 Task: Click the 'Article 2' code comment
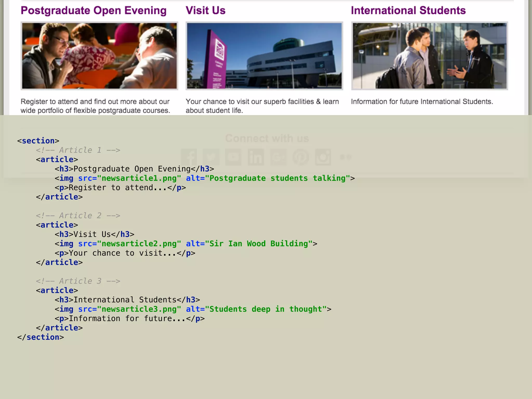(x=78, y=216)
